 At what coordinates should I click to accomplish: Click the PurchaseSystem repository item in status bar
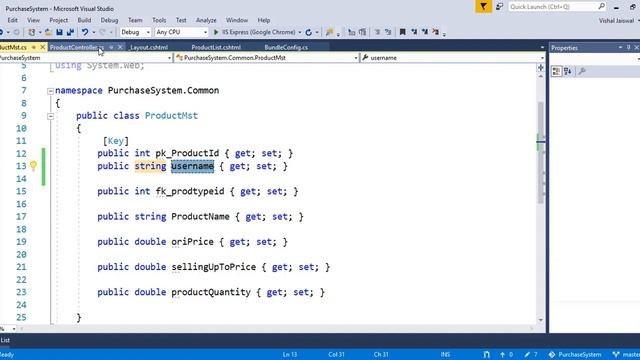tap(575, 355)
